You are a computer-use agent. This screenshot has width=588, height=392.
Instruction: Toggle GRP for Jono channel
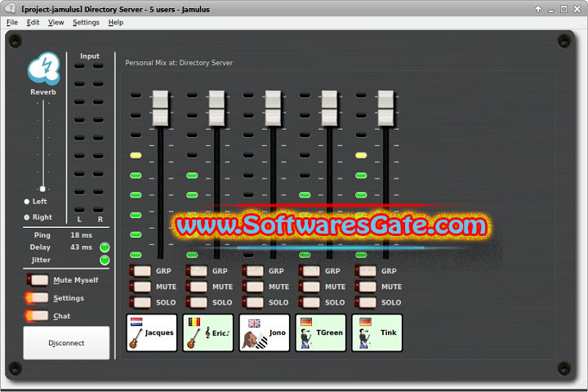click(252, 271)
